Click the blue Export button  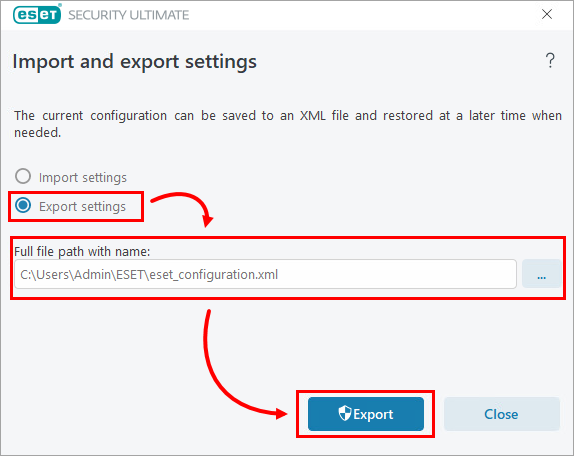[x=366, y=414]
